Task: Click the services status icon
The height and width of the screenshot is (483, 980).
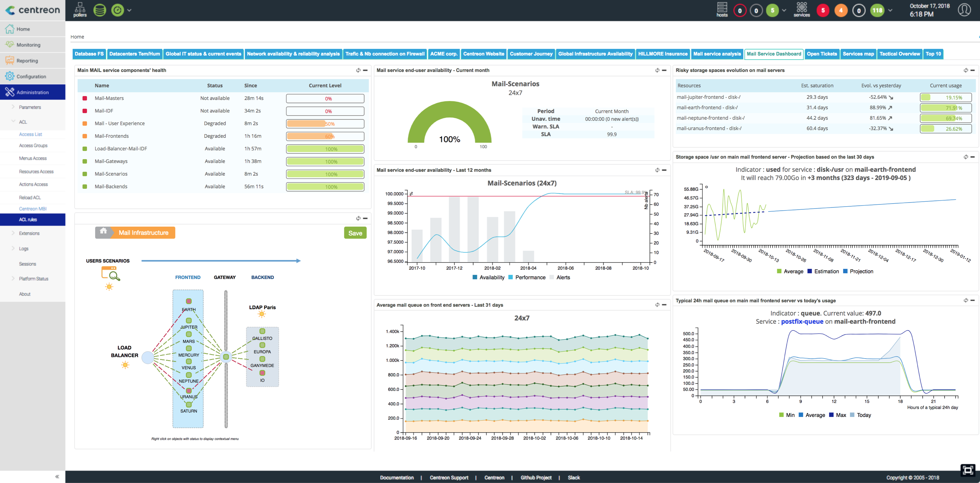Action: tap(801, 10)
